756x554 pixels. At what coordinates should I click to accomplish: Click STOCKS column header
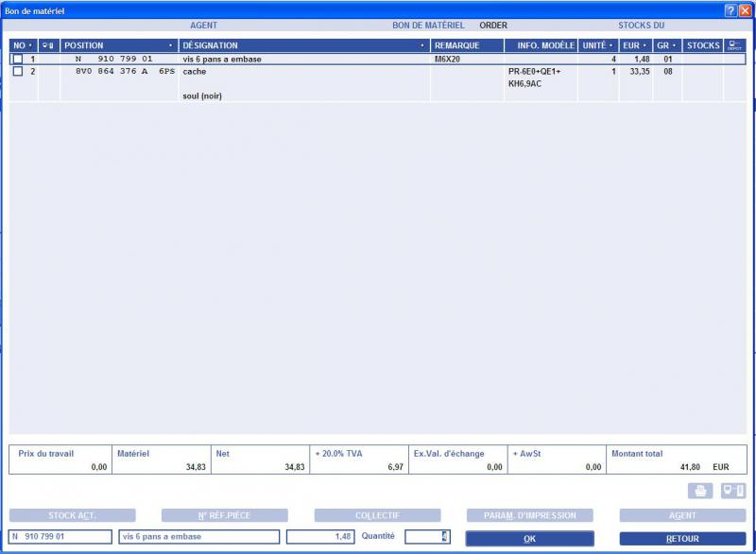[x=702, y=45]
